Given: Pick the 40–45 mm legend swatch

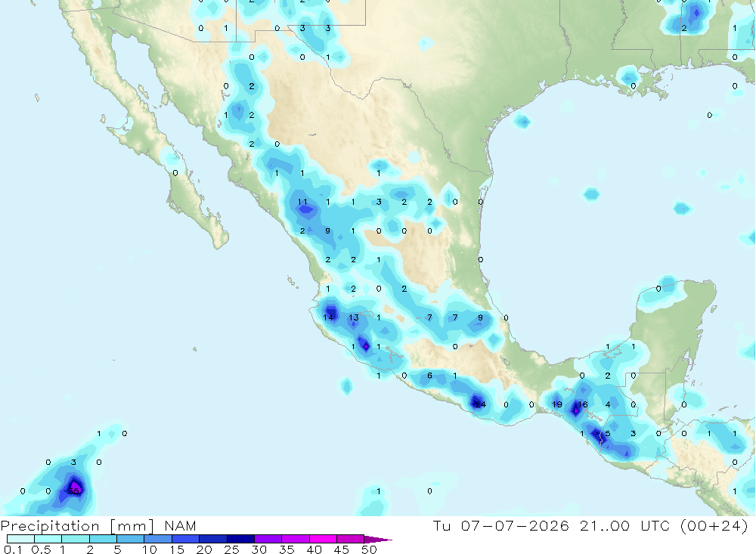Looking at the screenshot, I should coord(323,539).
